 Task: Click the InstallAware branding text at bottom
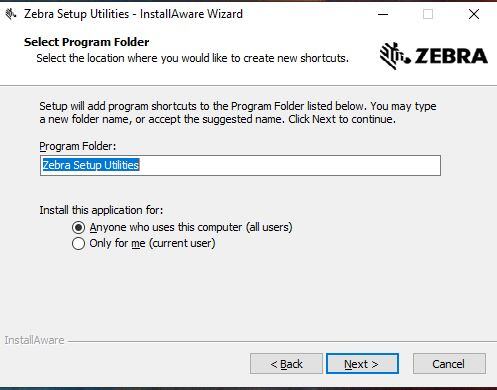pos(34,340)
